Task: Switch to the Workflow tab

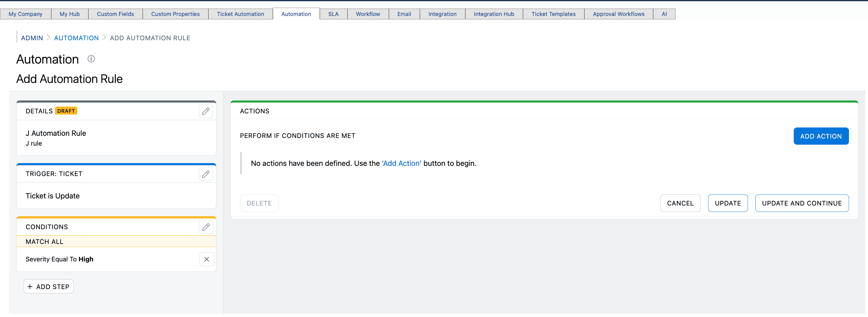Action: click(x=368, y=14)
